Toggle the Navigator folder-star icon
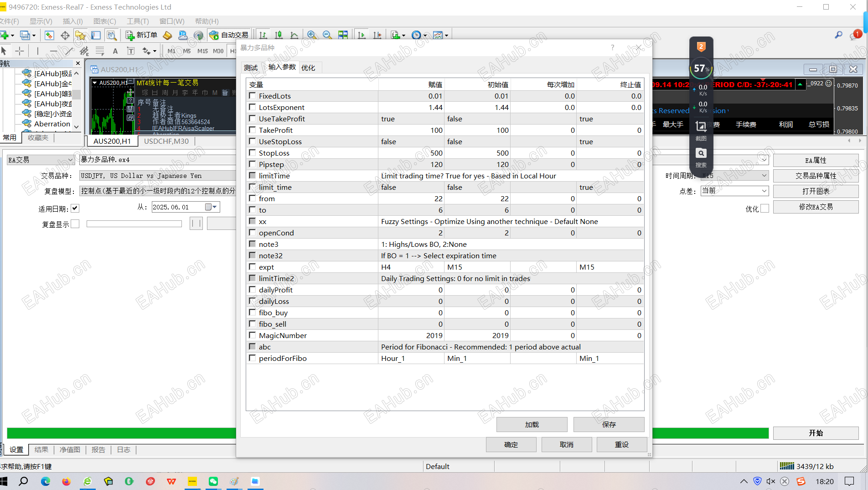This screenshot has height=490, width=868. [x=81, y=35]
